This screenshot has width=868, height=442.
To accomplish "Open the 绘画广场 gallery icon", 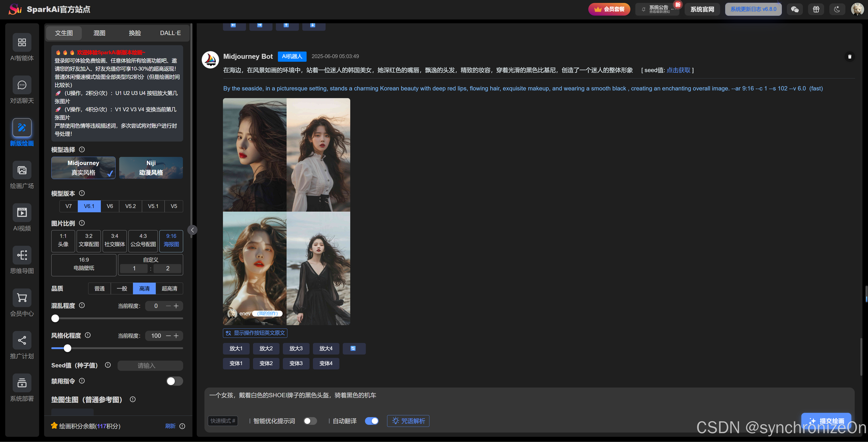I will point(22,170).
